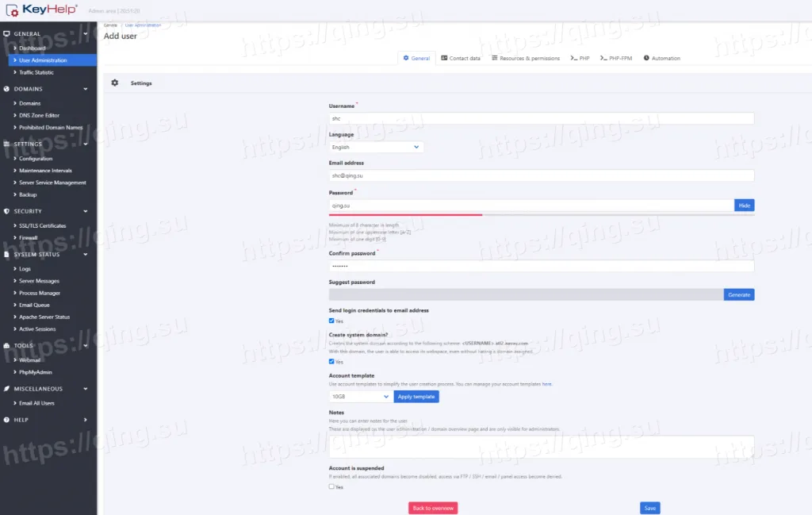Viewport: 812px width, 515px height.
Task: Collapse the System Status sidebar section
Action: tap(86, 255)
